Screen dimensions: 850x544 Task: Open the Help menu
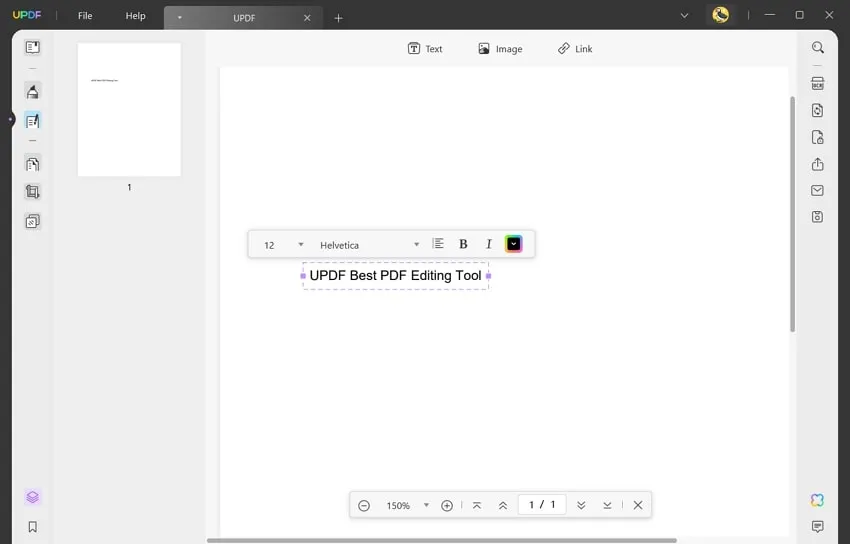tap(136, 16)
